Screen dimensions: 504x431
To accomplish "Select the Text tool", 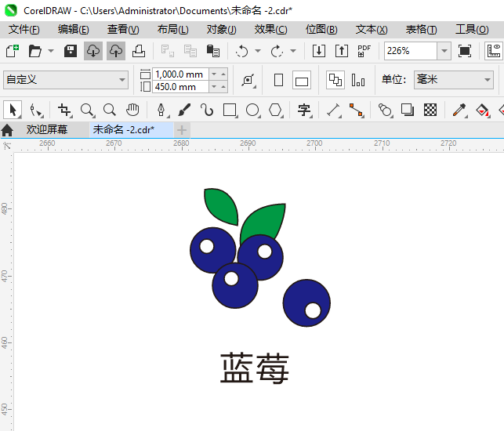I will coord(304,110).
